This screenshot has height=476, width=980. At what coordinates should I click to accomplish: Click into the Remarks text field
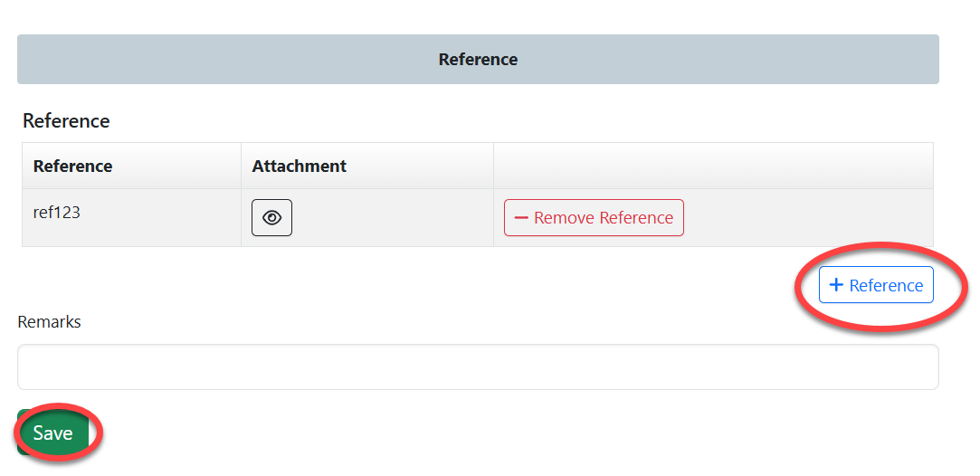click(x=478, y=367)
